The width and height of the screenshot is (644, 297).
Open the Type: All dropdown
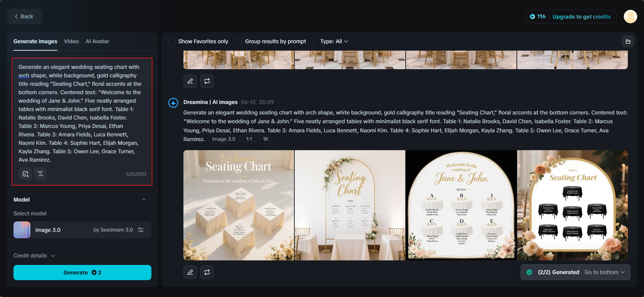[334, 41]
